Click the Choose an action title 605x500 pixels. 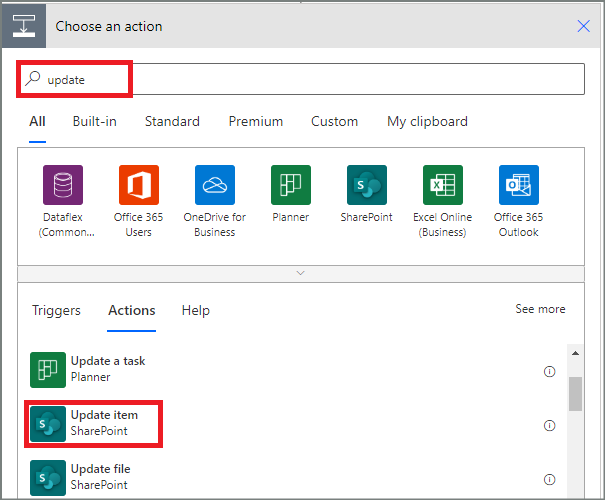(x=109, y=26)
